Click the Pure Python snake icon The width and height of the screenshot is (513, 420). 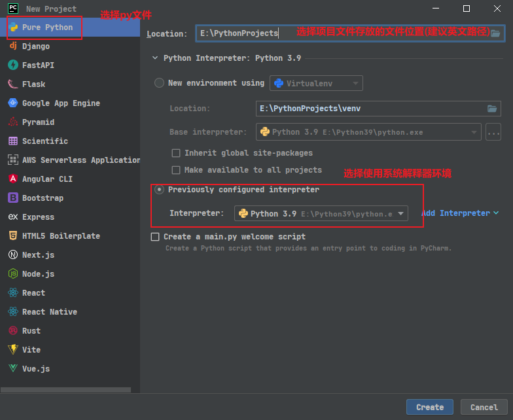click(x=13, y=27)
